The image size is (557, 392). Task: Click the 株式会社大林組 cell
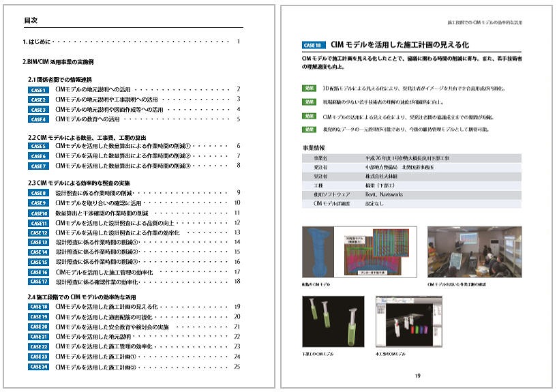(382, 177)
